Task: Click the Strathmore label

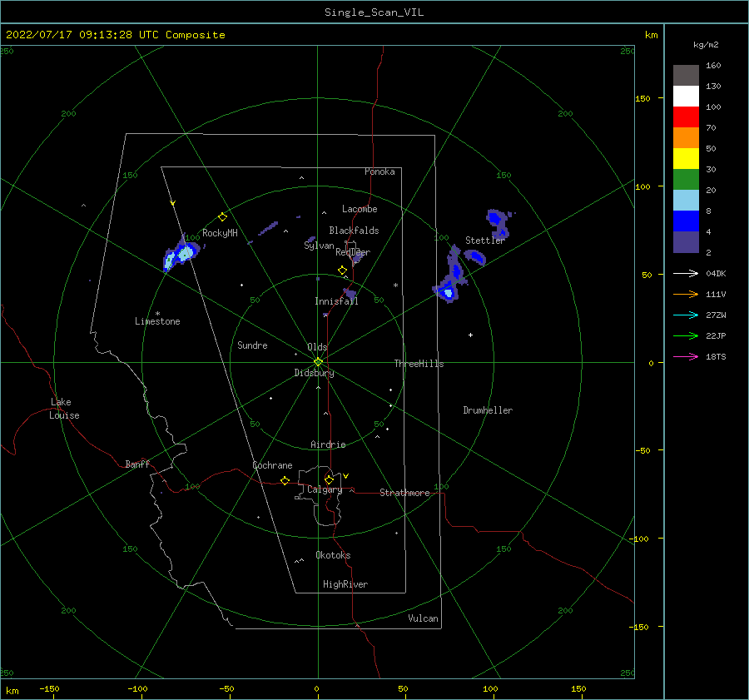Action: tap(404, 493)
